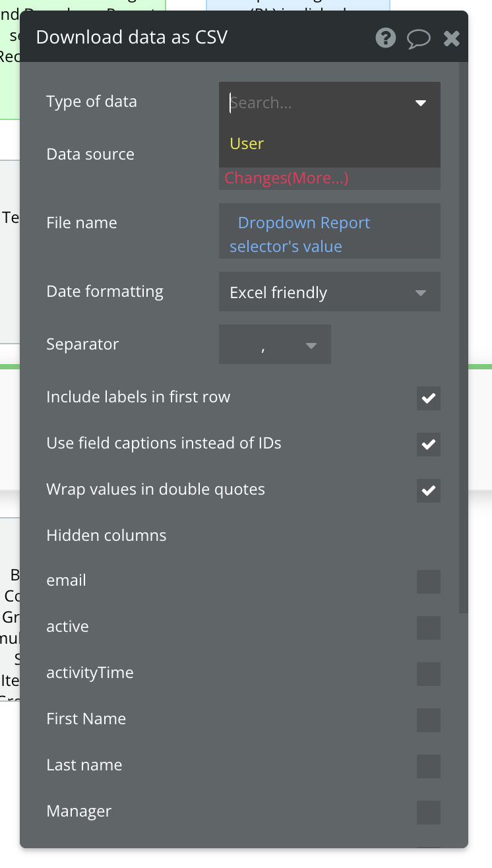
Task: Toggle Use field captions instead of IDs
Action: coord(429,445)
